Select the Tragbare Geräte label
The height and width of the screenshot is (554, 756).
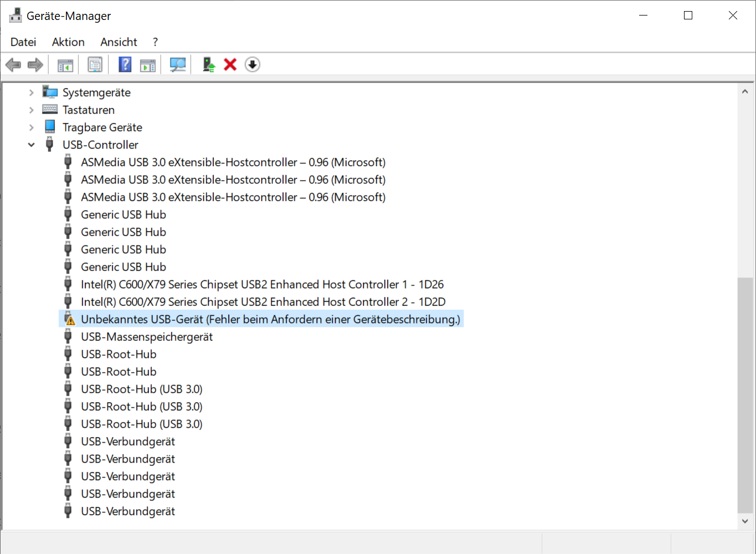pos(102,127)
